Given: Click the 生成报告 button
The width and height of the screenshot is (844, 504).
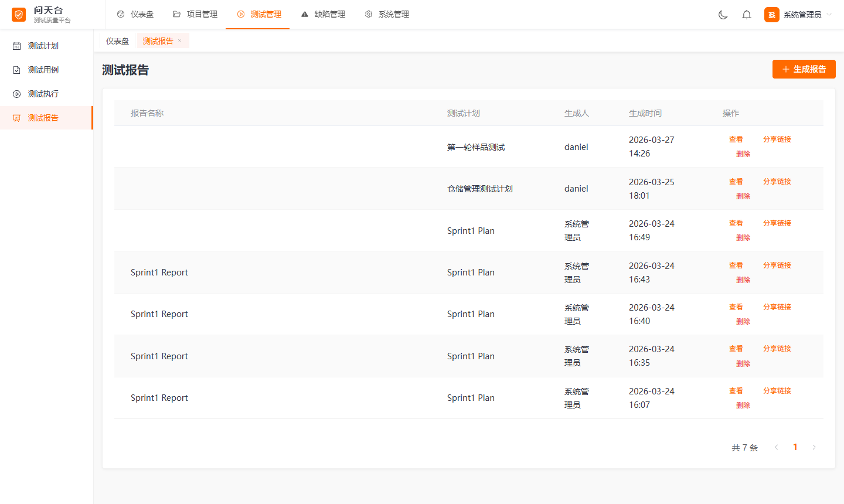Looking at the screenshot, I should [804, 69].
